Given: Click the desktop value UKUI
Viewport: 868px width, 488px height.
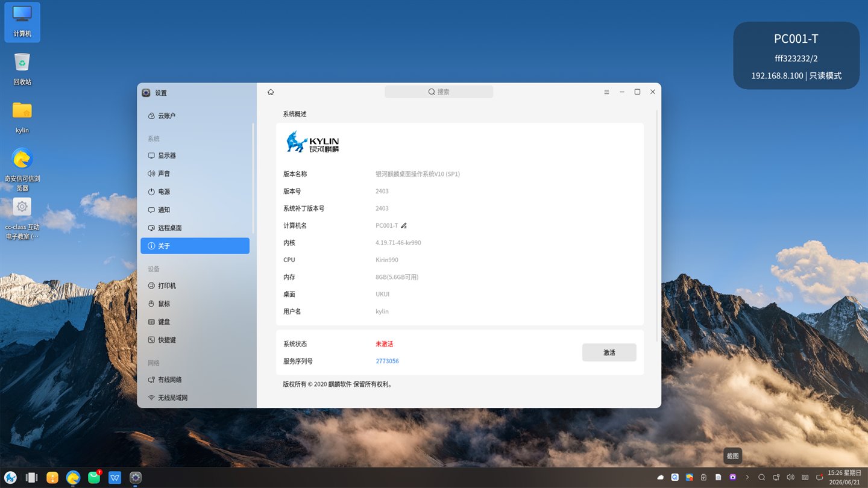Looking at the screenshot, I should (383, 295).
